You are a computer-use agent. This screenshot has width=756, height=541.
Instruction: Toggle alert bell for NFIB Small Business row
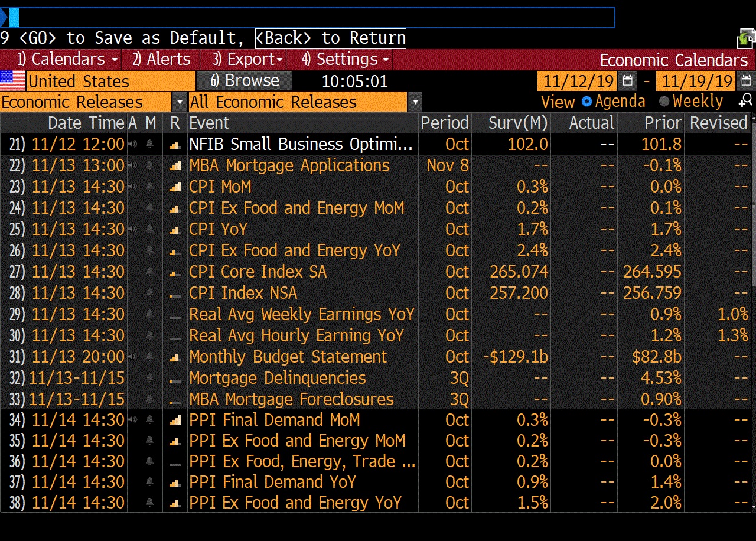[x=150, y=144]
